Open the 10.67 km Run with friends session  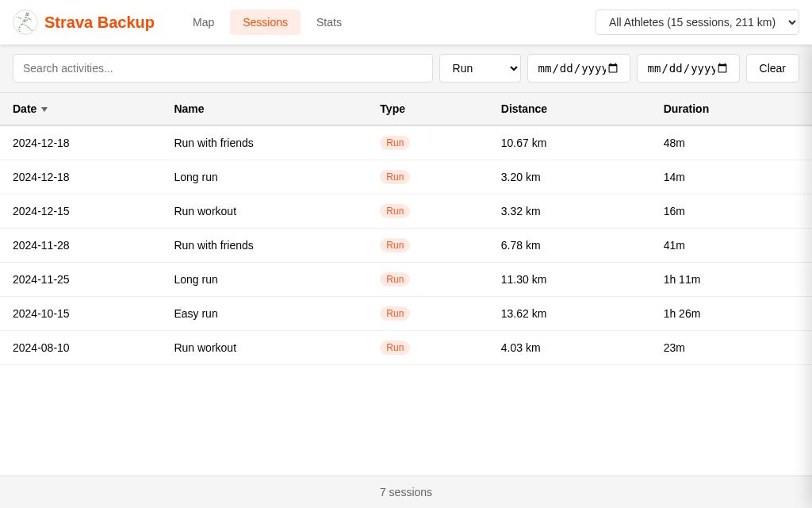pyautogui.click(x=406, y=143)
